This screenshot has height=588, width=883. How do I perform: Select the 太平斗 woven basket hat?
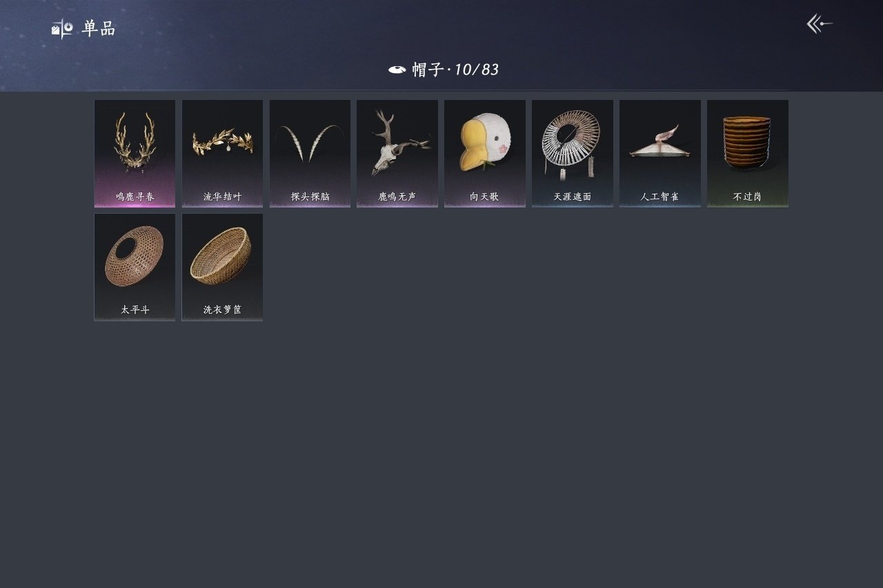coord(135,267)
